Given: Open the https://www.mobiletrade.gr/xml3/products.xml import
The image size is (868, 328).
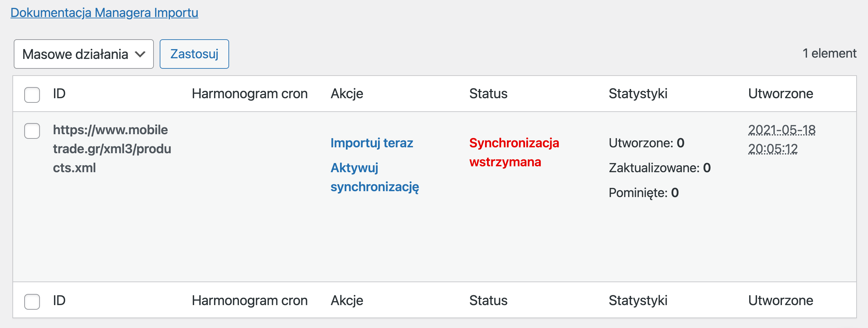Looking at the screenshot, I should pyautogui.click(x=112, y=149).
